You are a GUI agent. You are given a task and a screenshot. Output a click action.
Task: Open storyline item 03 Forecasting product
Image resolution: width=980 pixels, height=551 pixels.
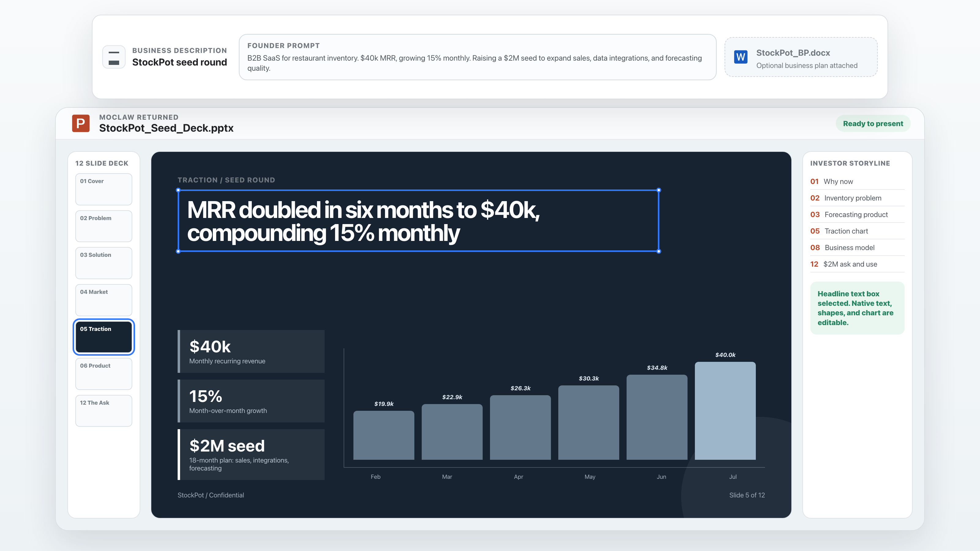coord(857,215)
